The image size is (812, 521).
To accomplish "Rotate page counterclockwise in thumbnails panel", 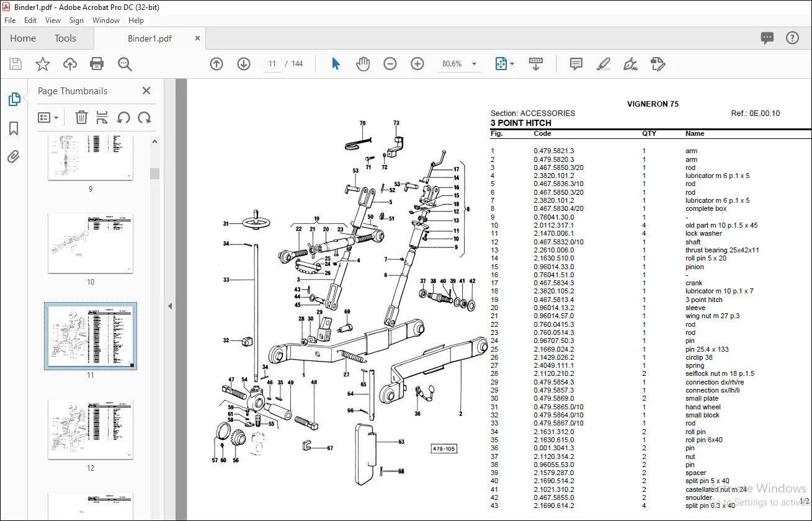I will point(123,117).
